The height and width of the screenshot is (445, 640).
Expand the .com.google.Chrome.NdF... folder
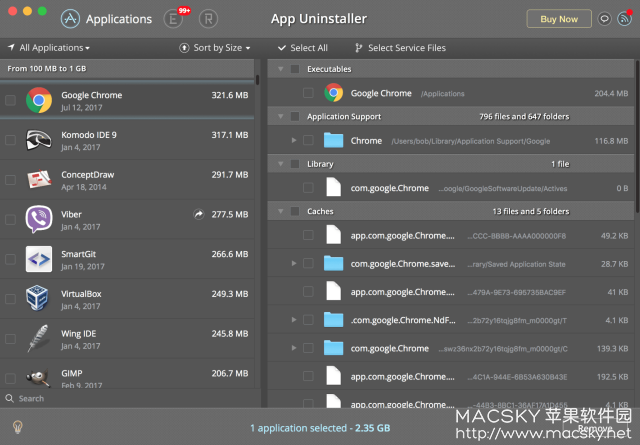[x=294, y=320]
